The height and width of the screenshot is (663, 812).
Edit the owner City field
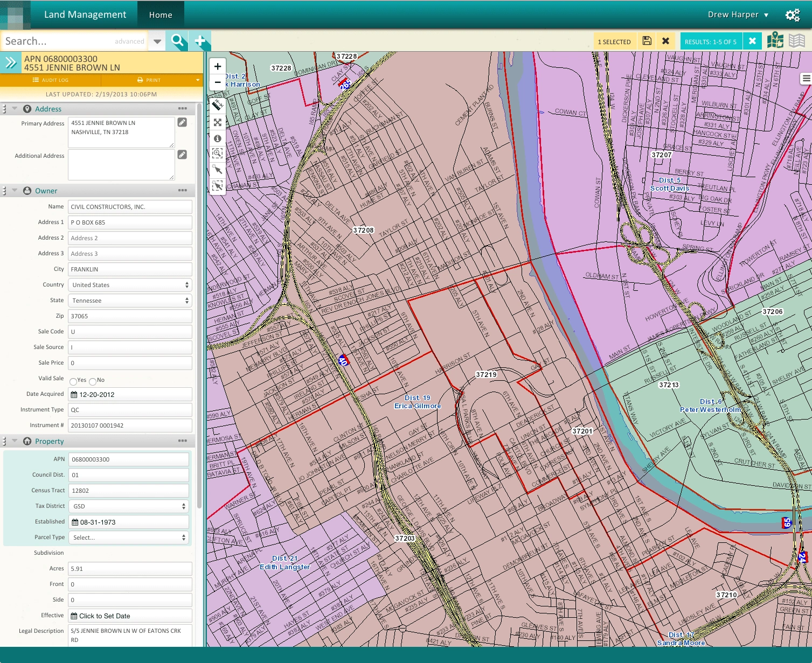130,269
